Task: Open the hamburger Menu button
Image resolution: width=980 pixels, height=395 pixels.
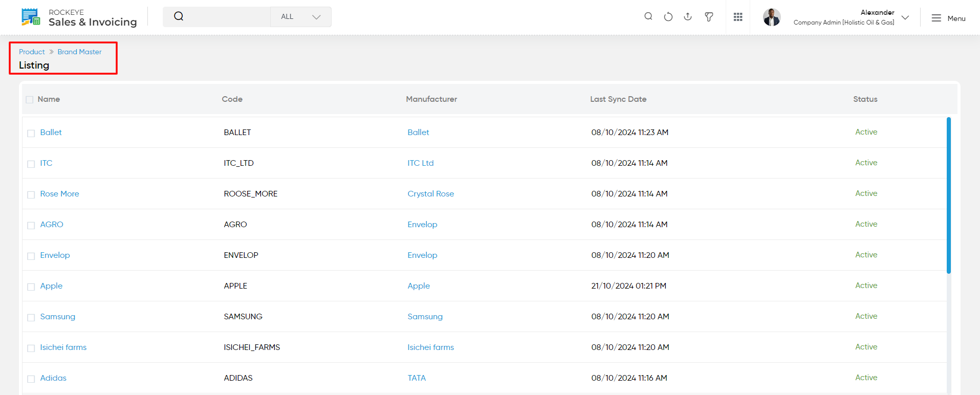Action: tap(948, 18)
